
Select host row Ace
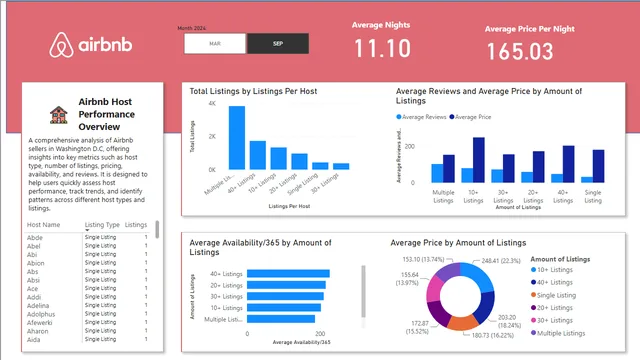(87, 289)
